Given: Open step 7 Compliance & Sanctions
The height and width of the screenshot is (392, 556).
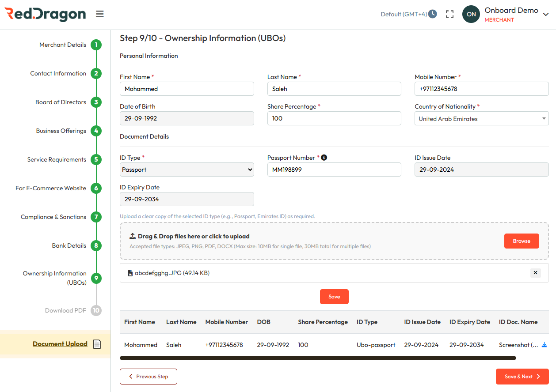Looking at the screenshot, I should (x=96, y=217).
